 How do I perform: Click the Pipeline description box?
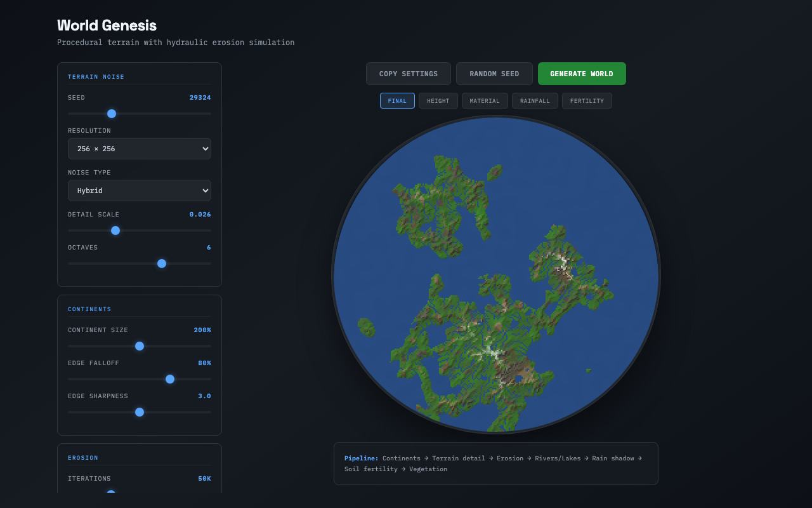(495, 464)
